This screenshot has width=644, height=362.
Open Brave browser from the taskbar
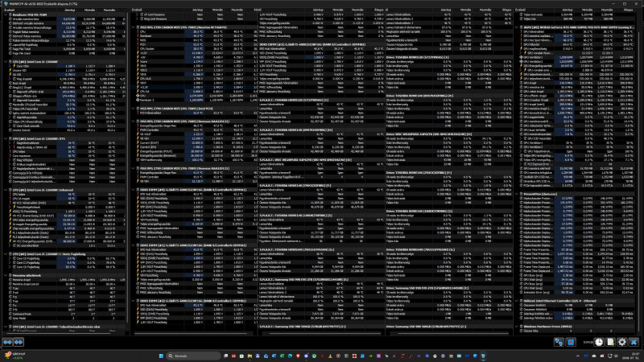pos(298,356)
